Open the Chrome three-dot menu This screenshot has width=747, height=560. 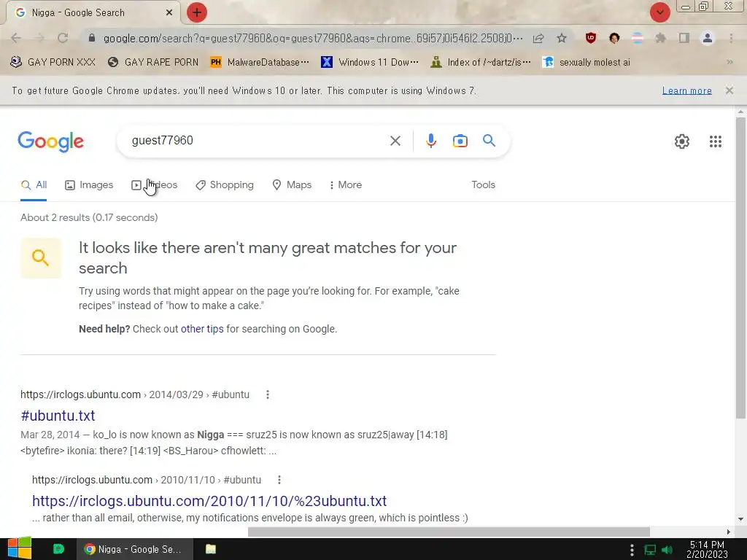731,38
